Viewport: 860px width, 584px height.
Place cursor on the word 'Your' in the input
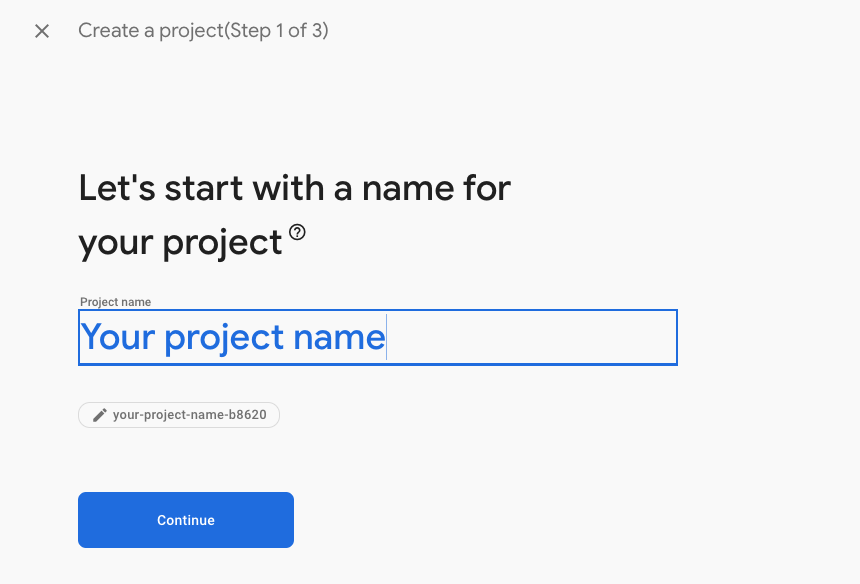pyautogui.click(x=118, y=337)
